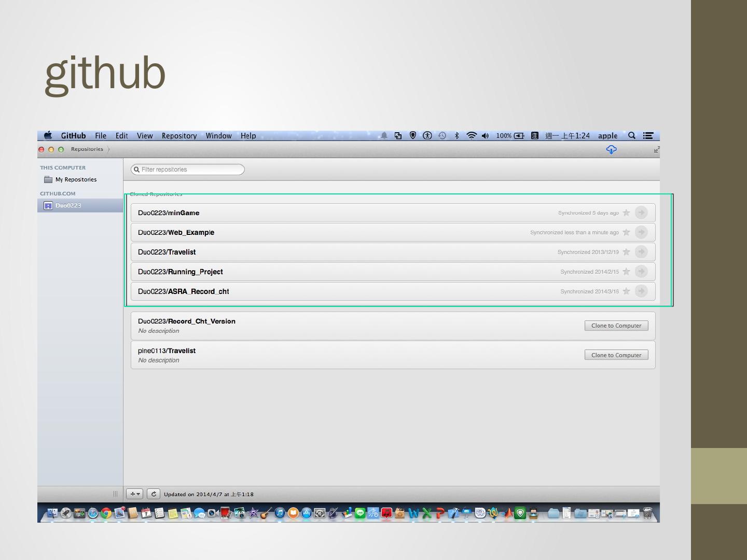
Task: Star the Duo0223/Running_Project repository
Action: click(x=626, y=272)
